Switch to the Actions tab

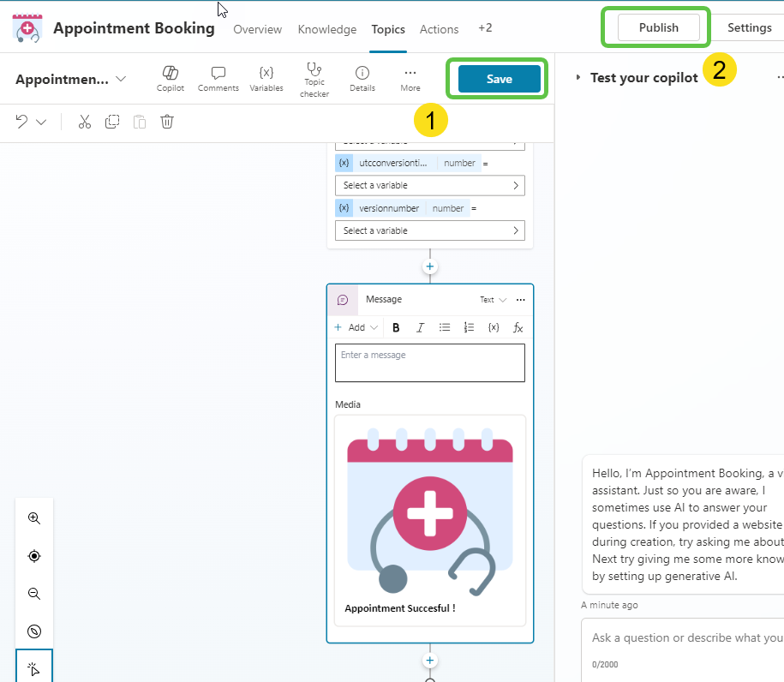tap(439, 29)
